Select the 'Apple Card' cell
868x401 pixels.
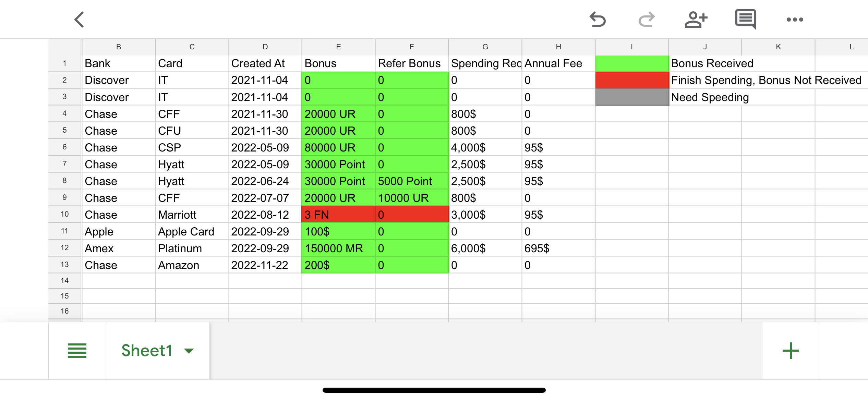(x=192, y=231)
